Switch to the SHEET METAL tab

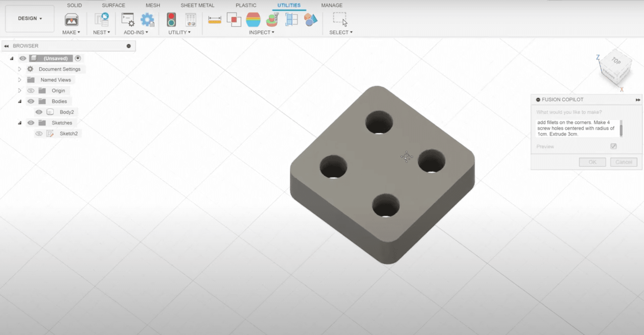[197, 5]
